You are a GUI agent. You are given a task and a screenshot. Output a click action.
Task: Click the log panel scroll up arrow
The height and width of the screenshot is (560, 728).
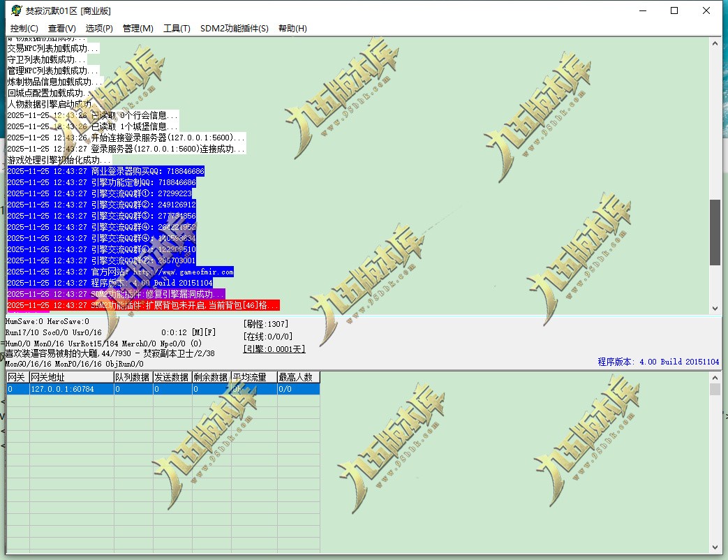click(715, 43)
